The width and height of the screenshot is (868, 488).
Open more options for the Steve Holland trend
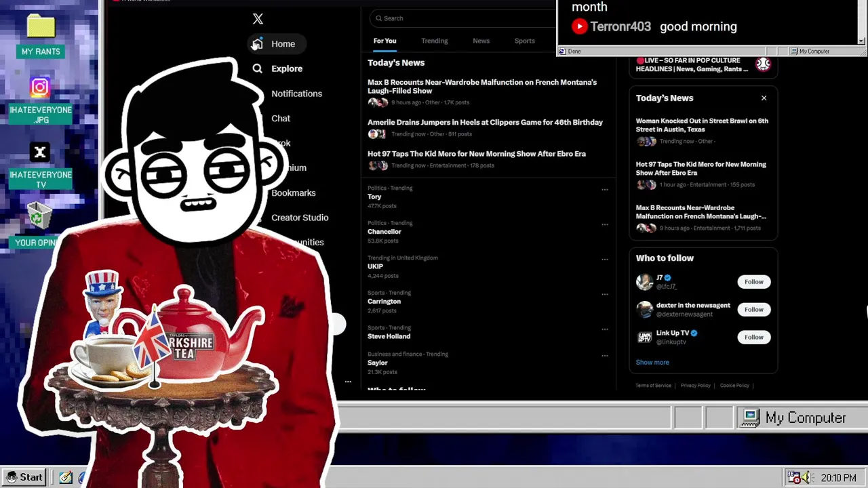click(x=605, y=329)
